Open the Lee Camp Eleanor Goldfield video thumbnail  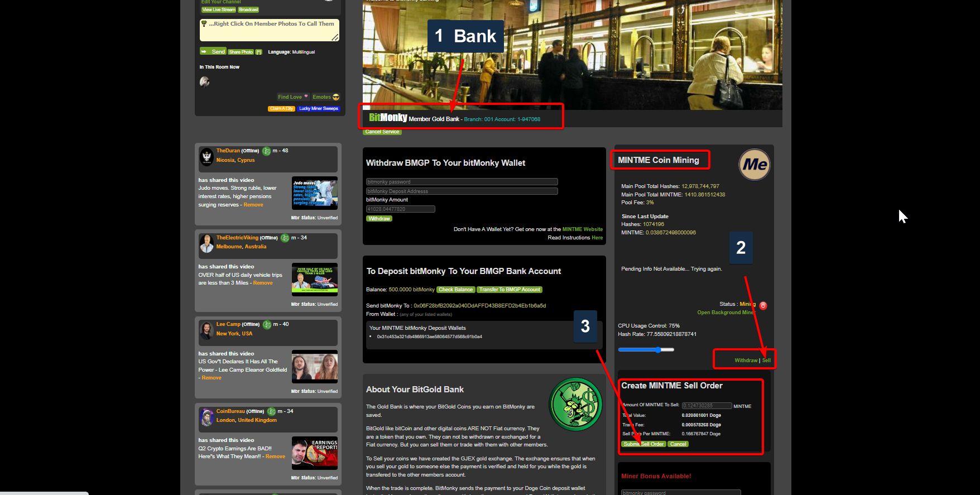click(x=315, y=366)
